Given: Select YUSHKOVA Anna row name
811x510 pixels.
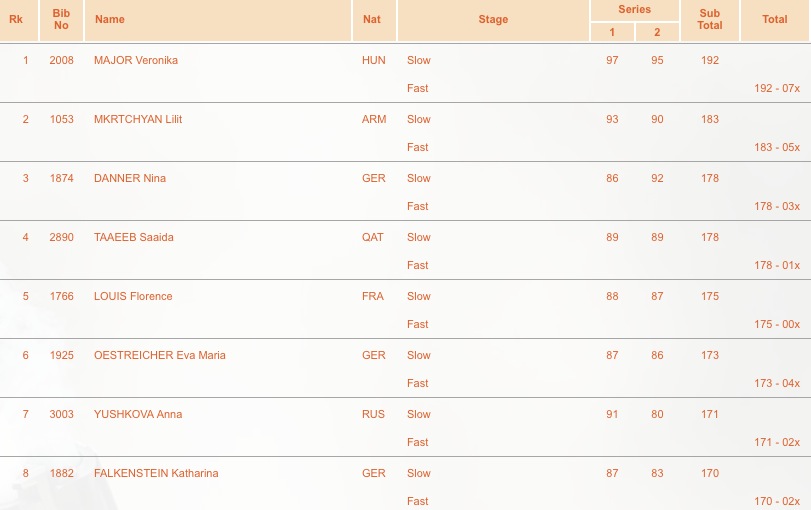Looking at the screenshot, I should 138,414.
